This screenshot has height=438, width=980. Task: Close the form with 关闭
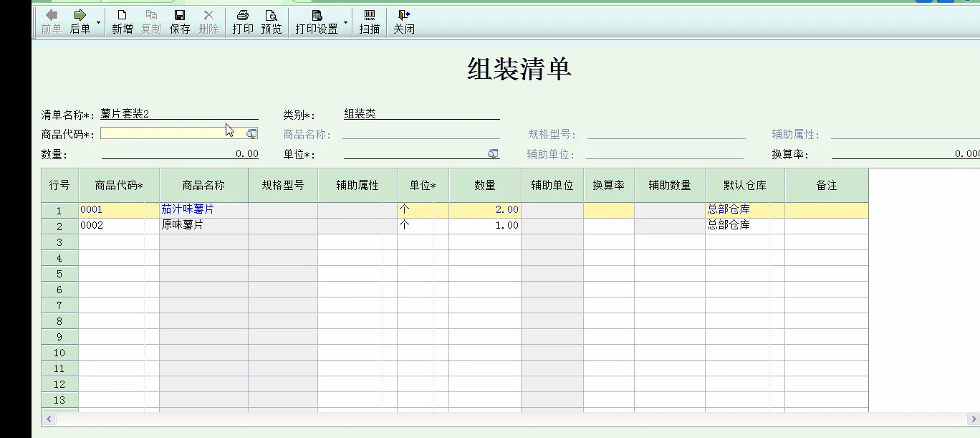tap(404, 22)
